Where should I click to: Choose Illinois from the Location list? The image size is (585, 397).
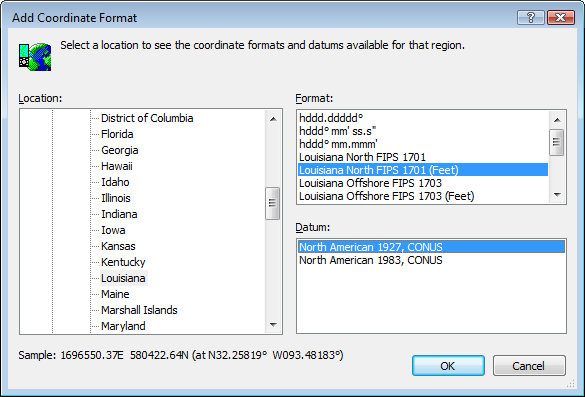coord(116,198)
